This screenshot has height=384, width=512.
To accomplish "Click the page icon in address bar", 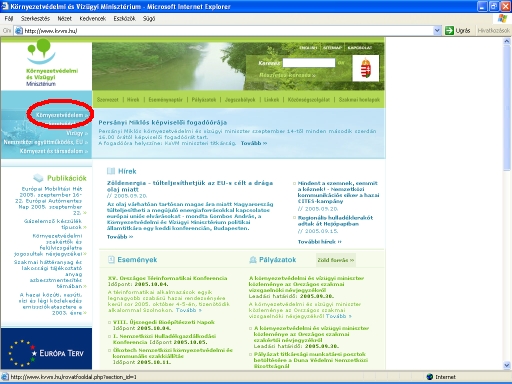I will (19, 31).
